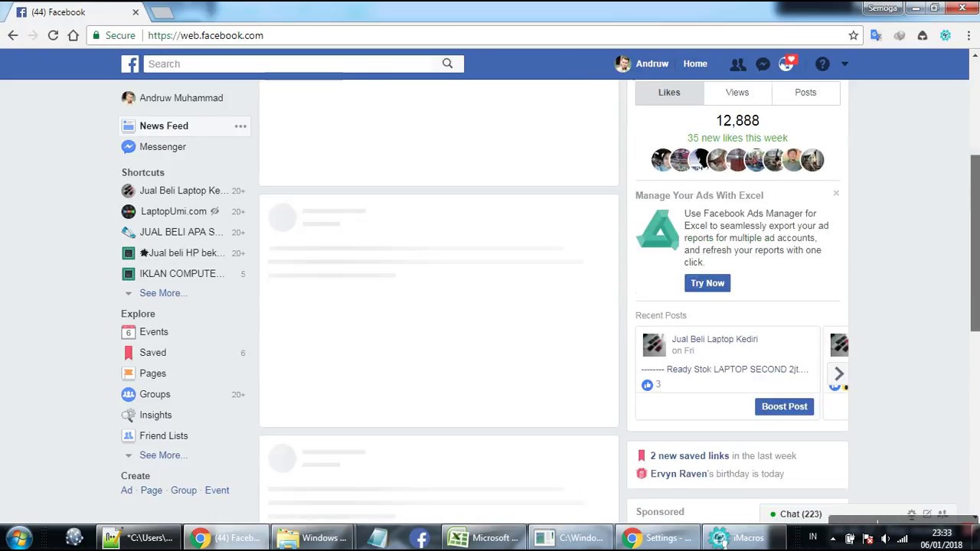The image size is (980, 551).
Task: Open Jual Beli Laptop Ke... shortcut
Action: tap(183, 191)
